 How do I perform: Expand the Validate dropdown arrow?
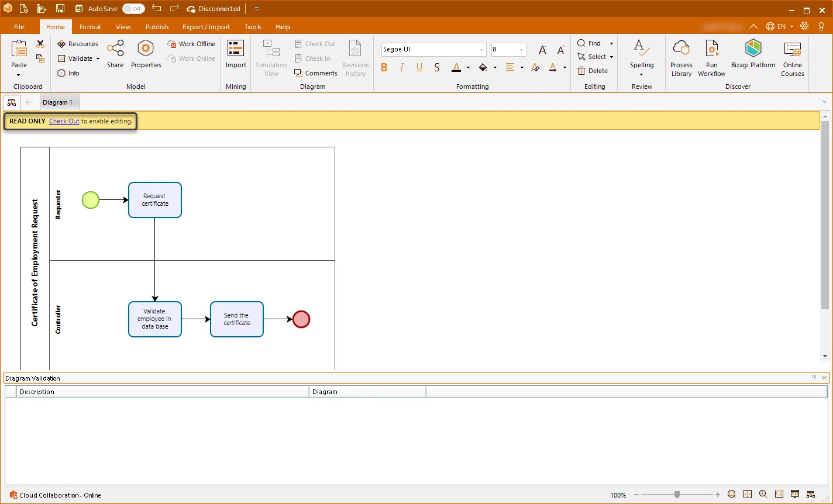[98, 58]
